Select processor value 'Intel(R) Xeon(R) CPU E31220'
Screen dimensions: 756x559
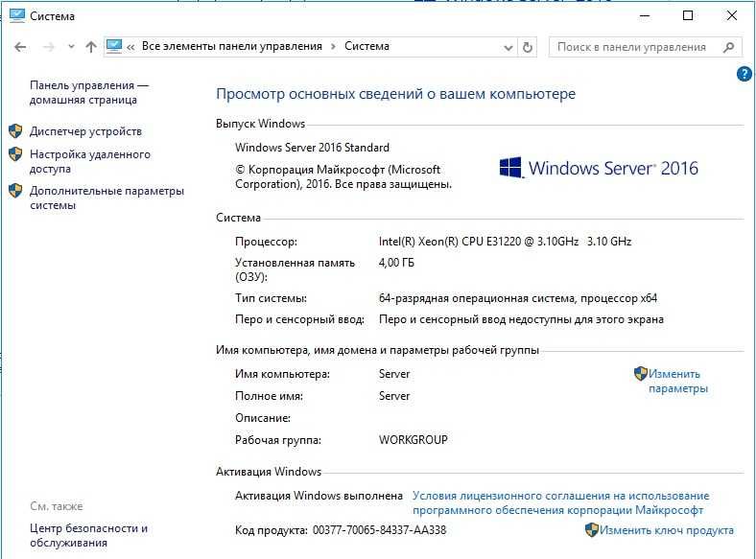tap(449, 242)
